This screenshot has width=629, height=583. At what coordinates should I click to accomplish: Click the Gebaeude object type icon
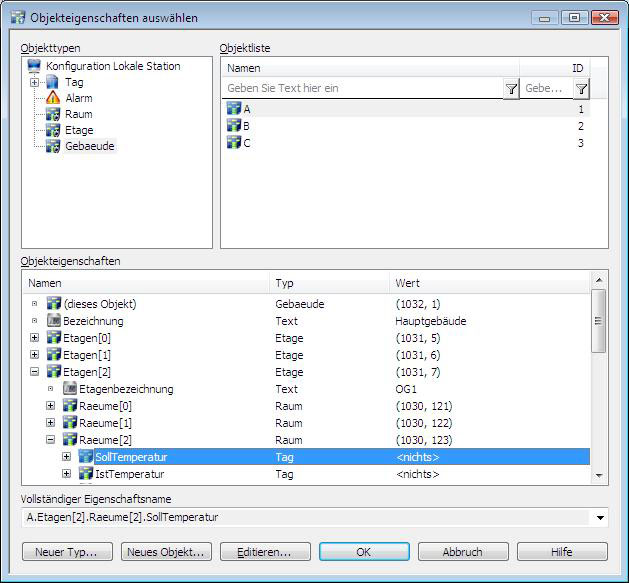53,146
